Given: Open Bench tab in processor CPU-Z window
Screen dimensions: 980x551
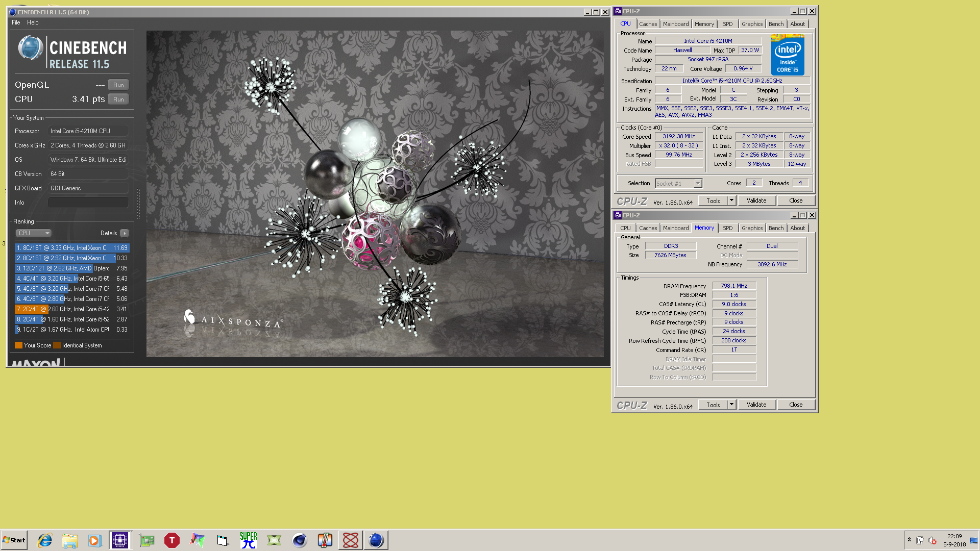Looking at the screenshot, I should pos(776,24).
